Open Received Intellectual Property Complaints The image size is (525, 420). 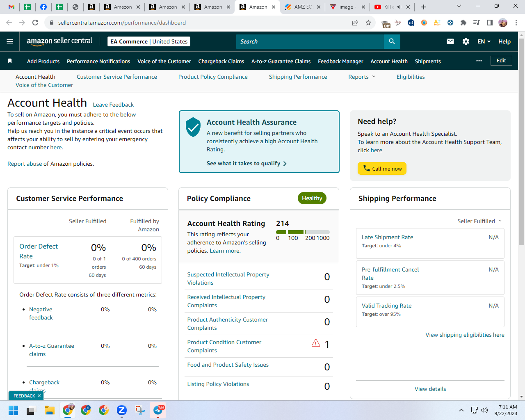226,301
